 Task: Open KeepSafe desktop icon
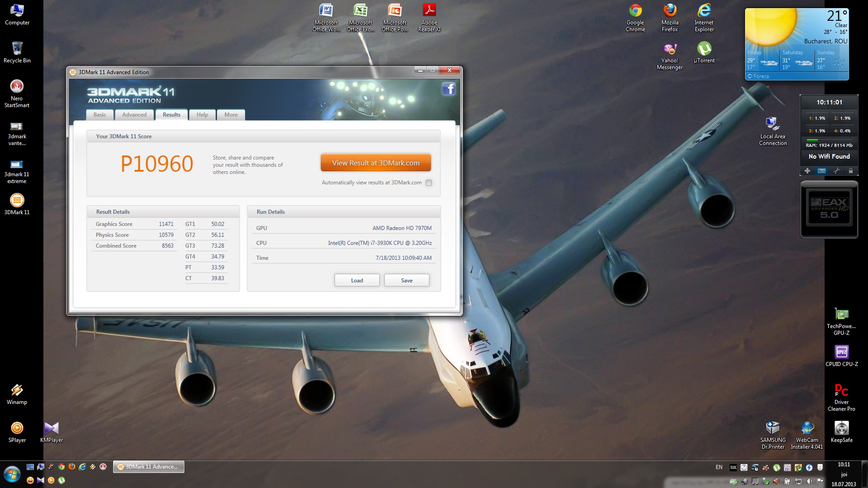point(841,432)
